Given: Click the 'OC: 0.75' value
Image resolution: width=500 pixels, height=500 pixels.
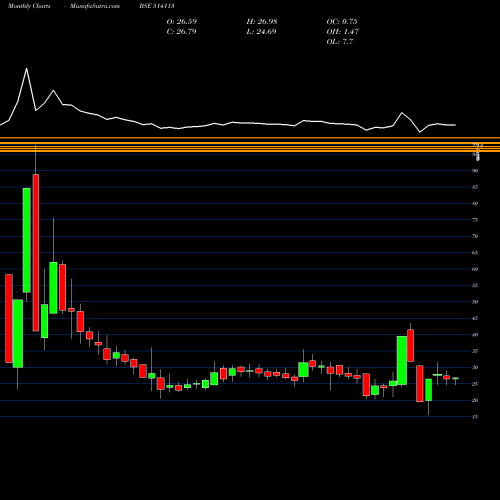Looking at the screenshot, I should (x=342, y=22).
